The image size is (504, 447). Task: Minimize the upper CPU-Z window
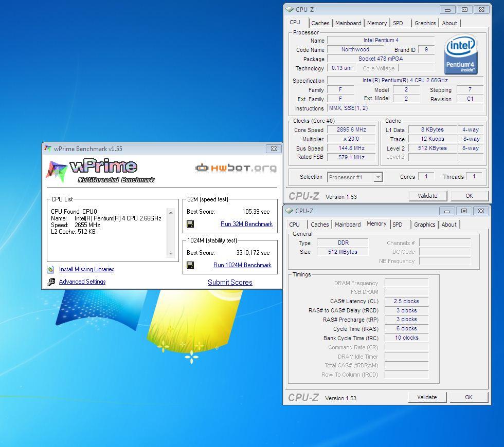tap(447, 10)
